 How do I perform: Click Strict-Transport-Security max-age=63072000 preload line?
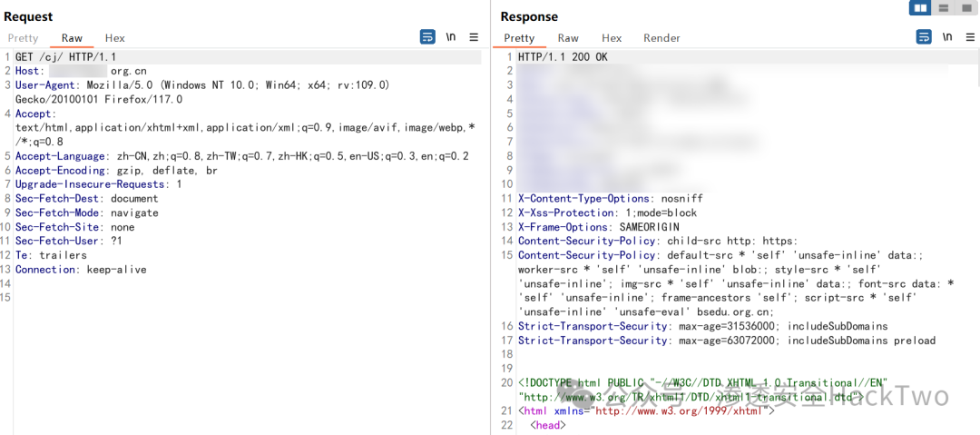[x=727, y=341]
